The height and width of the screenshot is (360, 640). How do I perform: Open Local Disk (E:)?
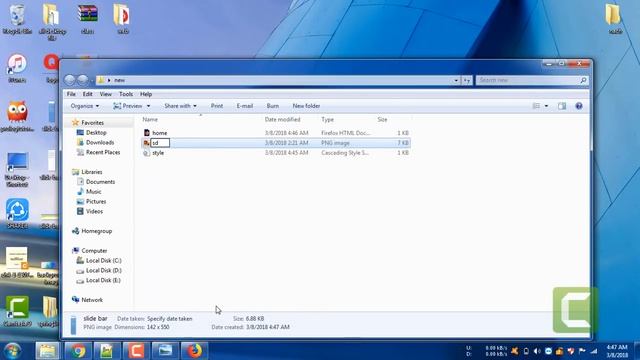103,280
